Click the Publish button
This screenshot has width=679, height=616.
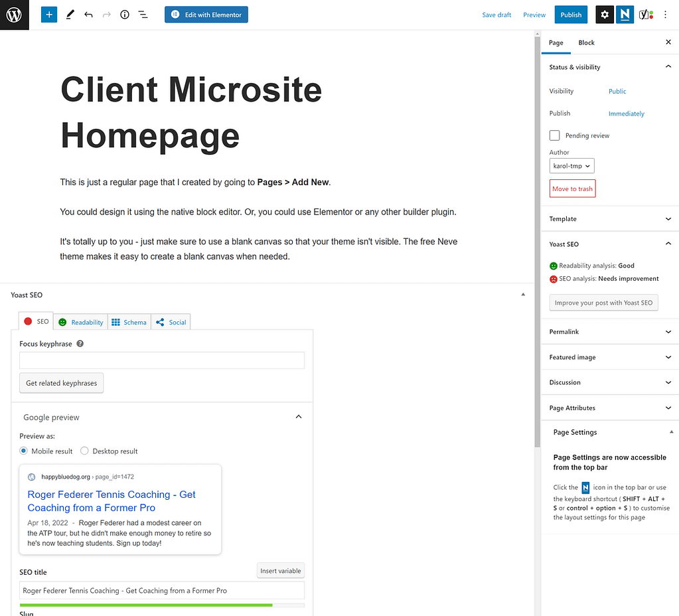click(570, 14)
